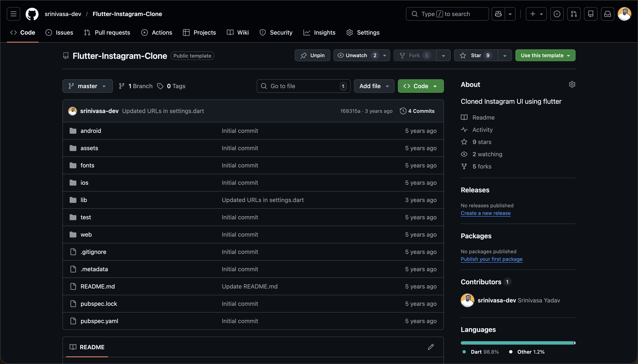Unpin the repository
This screenshot has height=364, width=638.
tap(312, 55)
